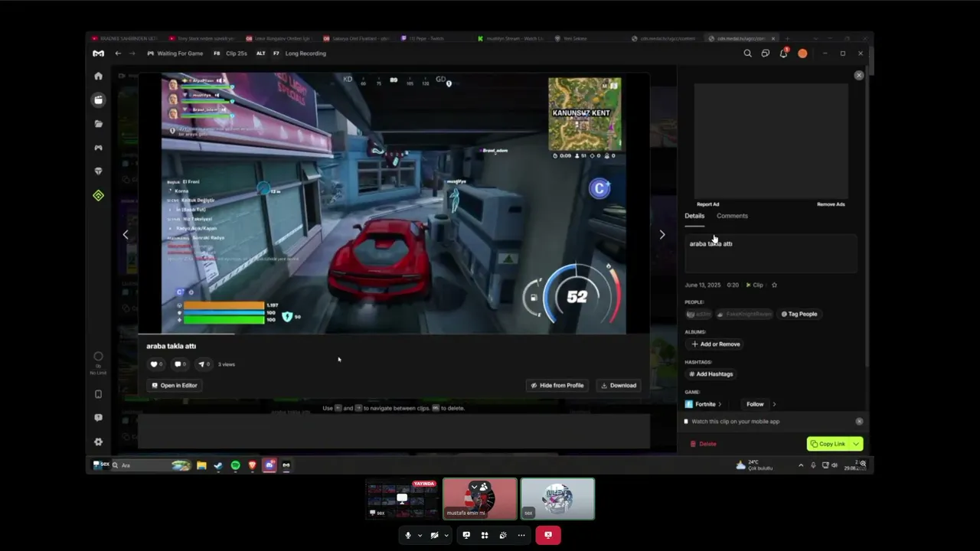
Task: Open Medal search magnifier
Action: [x=747, y=54]
